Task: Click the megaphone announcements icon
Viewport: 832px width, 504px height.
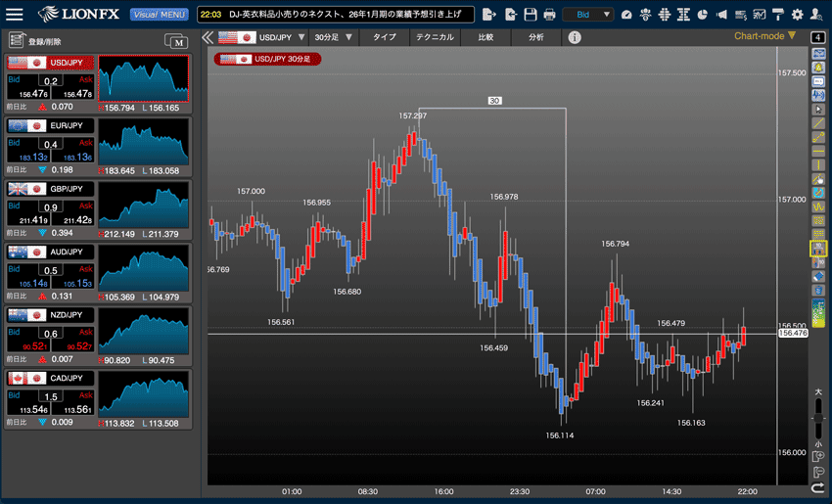Action: point(721,15)
